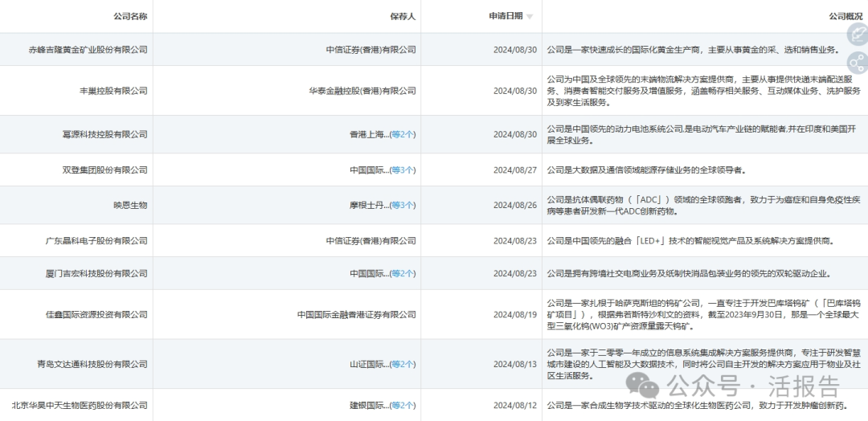
Task: Click the 公司名称 column header
Action: point(131,16)
